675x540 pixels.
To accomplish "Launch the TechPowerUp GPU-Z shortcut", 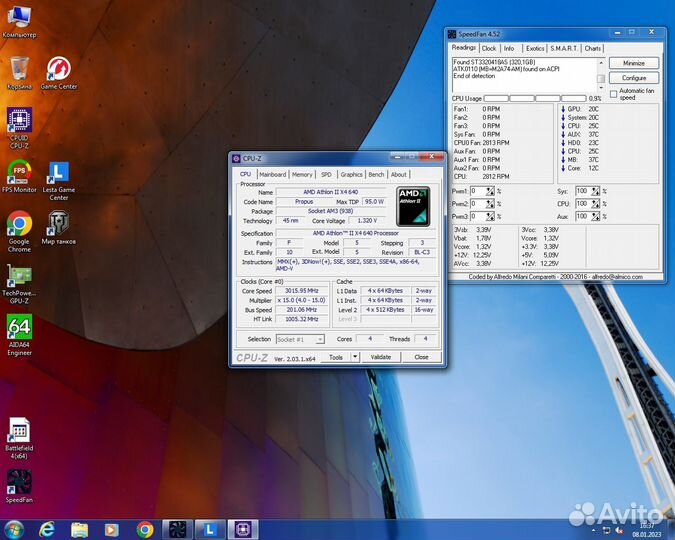I will 19,283.
